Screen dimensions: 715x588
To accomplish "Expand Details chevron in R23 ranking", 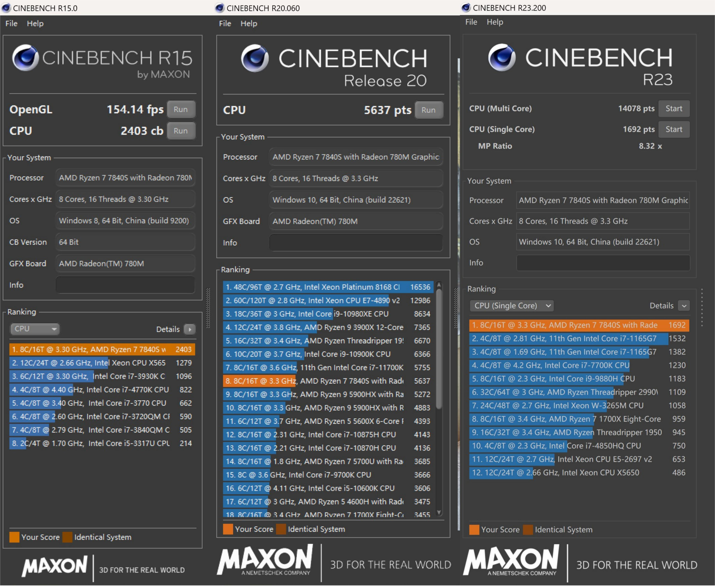I will point(684,306).
